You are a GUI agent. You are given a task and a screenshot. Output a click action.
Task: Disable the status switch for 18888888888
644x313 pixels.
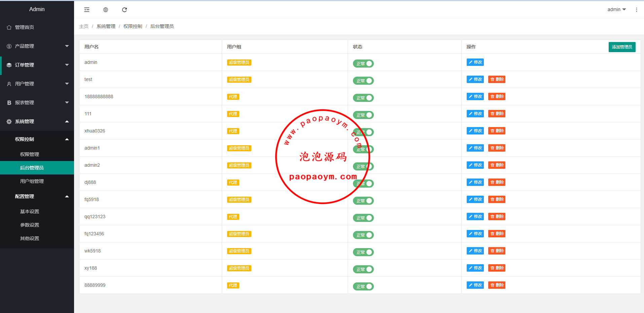pyautogui.click(x=363, y=98)
